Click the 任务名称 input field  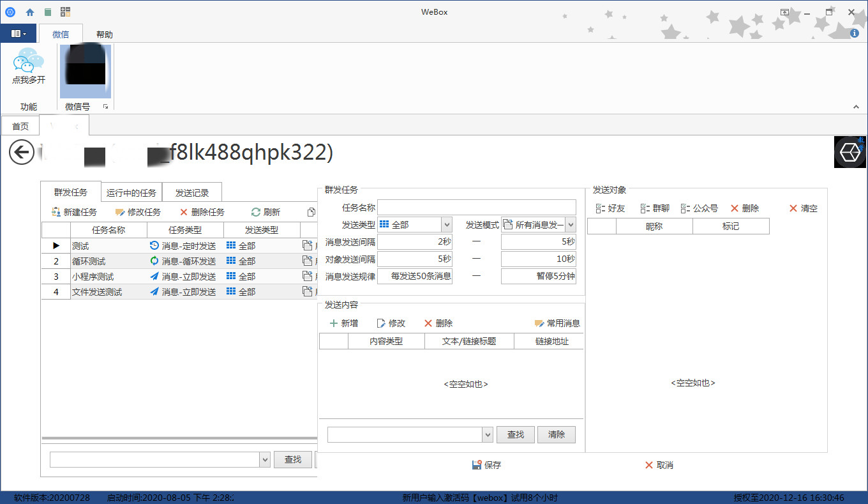[476, 207]
